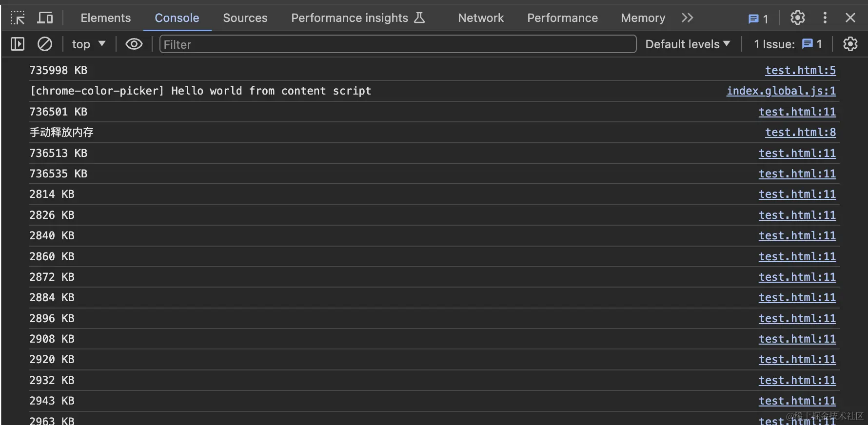Click the live expression eye icon
The image size is (868, 425).
tap(134, 44)
